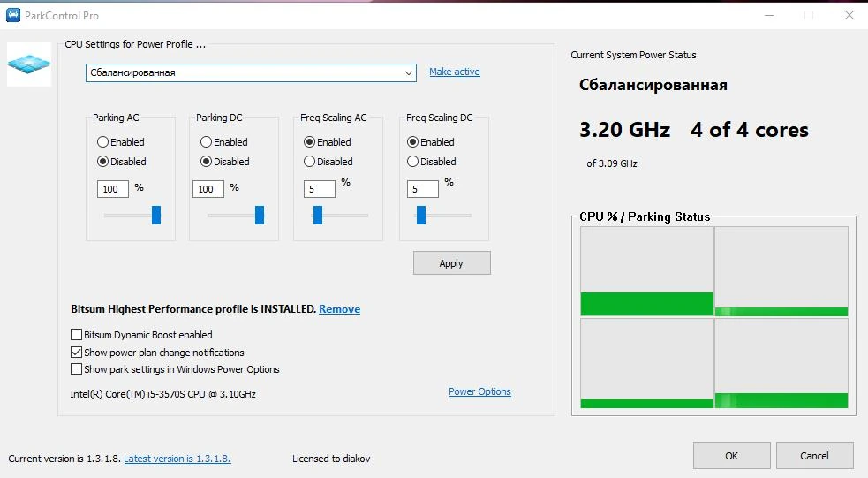Toggle Show power plan change notifications
The image size is (868, 478).
[x=77, y=353]
